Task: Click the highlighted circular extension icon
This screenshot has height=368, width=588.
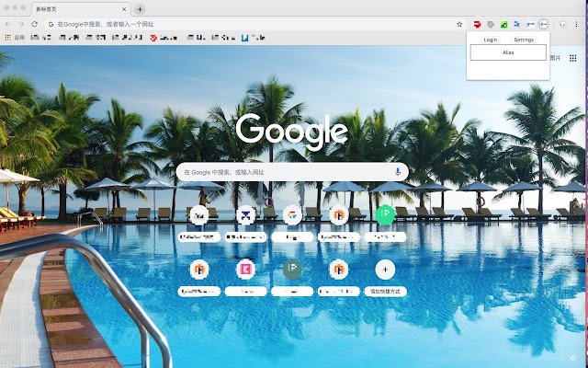Action: pyautogui.click(x=543, y=25)
